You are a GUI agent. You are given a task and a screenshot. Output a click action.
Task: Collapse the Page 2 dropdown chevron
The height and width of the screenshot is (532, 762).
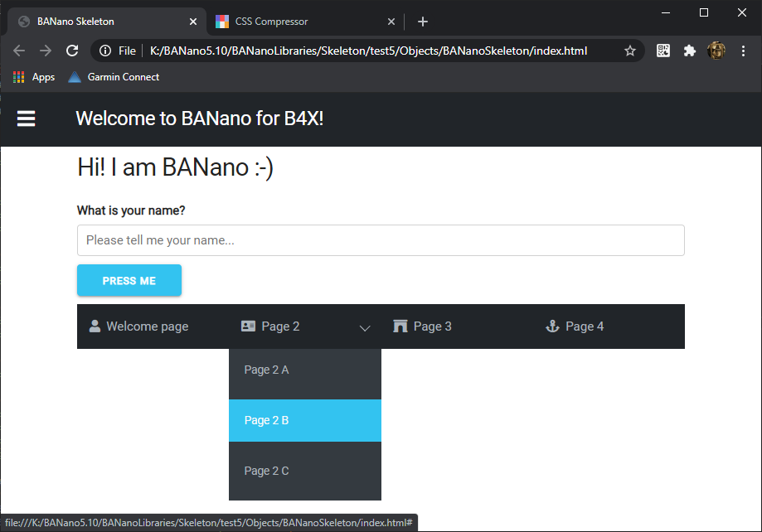365,328
